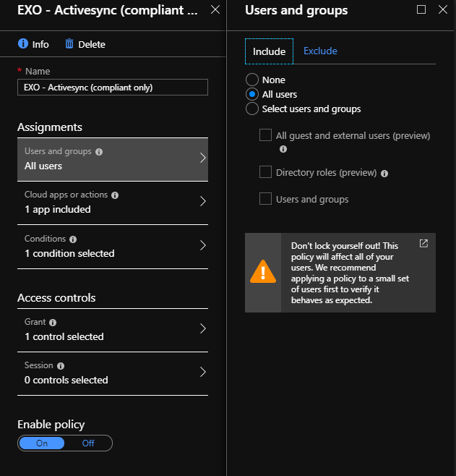The image size is (456, 476).
Task: Select the Include tab
Action: click(269, 52)
